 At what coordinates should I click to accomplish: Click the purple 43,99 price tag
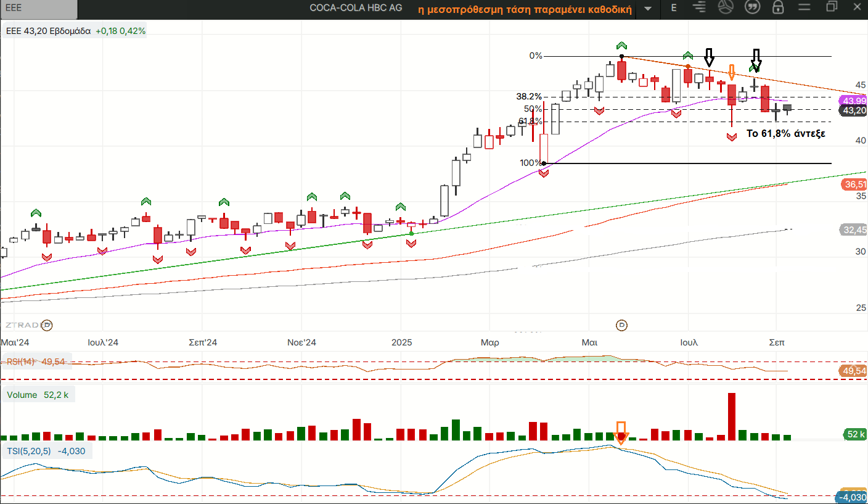tap(854, 101)
